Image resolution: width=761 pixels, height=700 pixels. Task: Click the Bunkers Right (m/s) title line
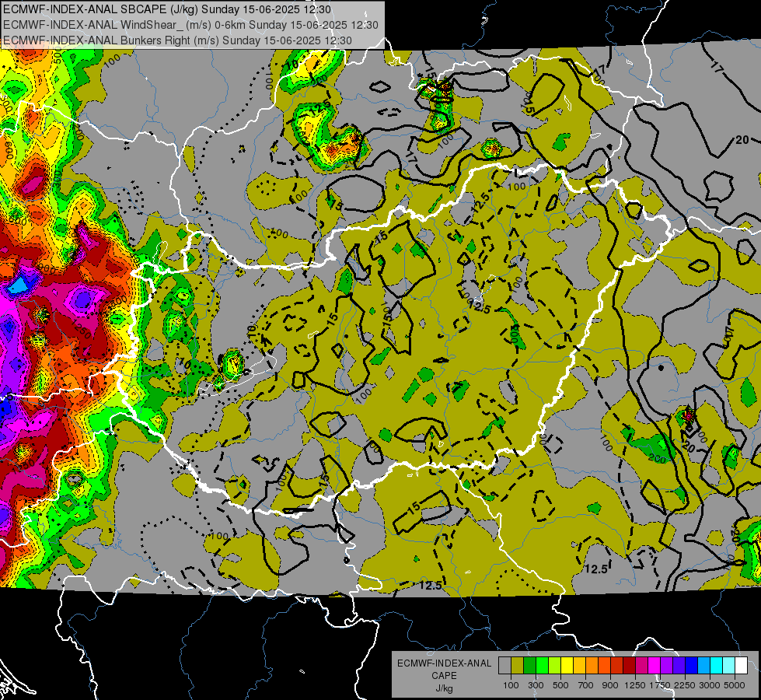(177, 40)
